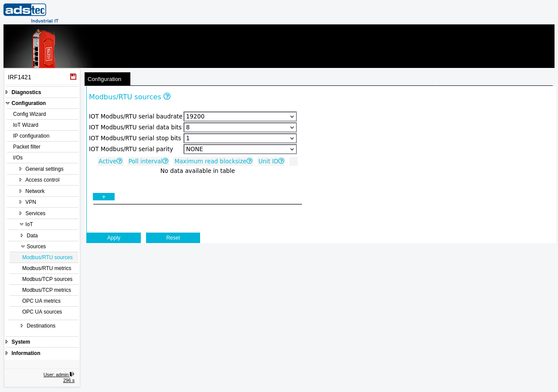This screenshot has width=558, height=392.
Task: Collapse the Sources item under IoT
Action: coord(23,247)
